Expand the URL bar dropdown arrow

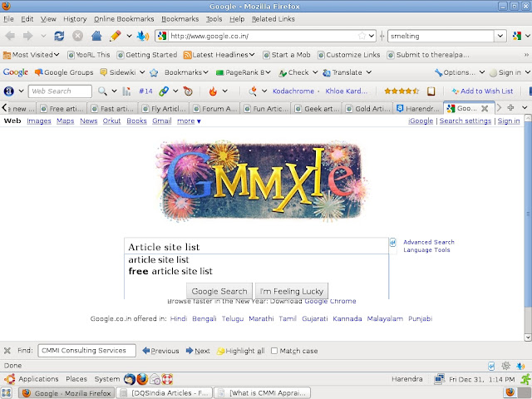(x=372, y=36)
